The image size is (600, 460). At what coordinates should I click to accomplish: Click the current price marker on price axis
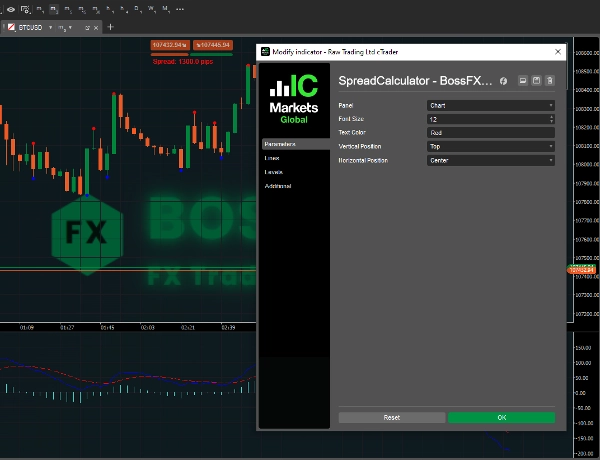pos(581,269)
